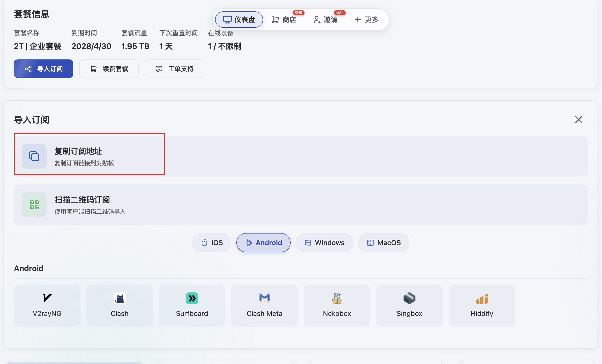Switch to the iOS platform tab
602x364 pixels.
[x=212, y=243]
